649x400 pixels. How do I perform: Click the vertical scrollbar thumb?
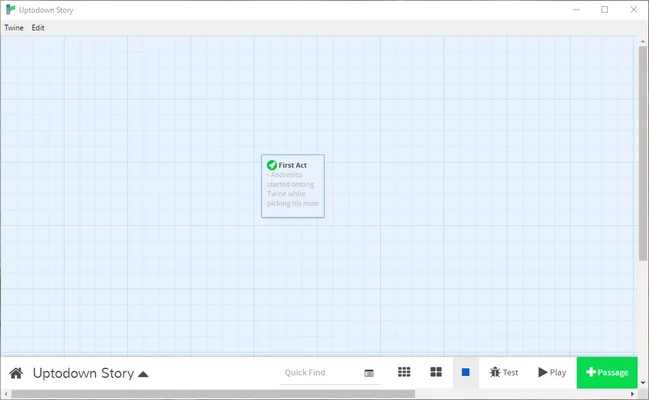(642, 153)
